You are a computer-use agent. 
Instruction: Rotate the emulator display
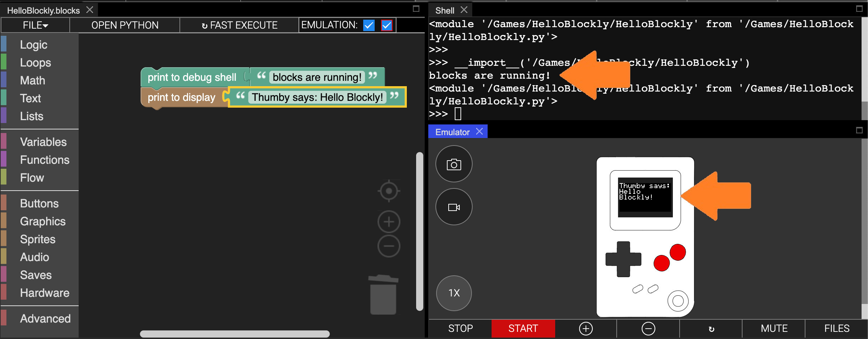pyautogui.click(x=711, y=329)
